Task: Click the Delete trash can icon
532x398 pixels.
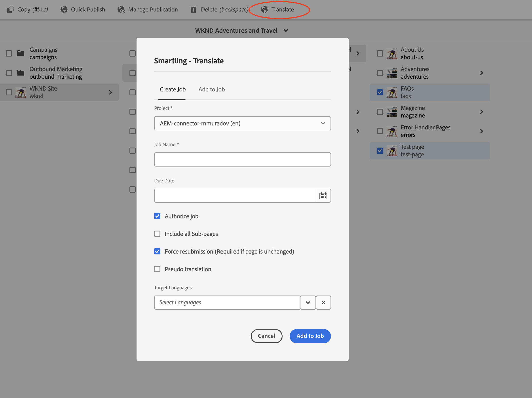Action: tap(193, 9)
